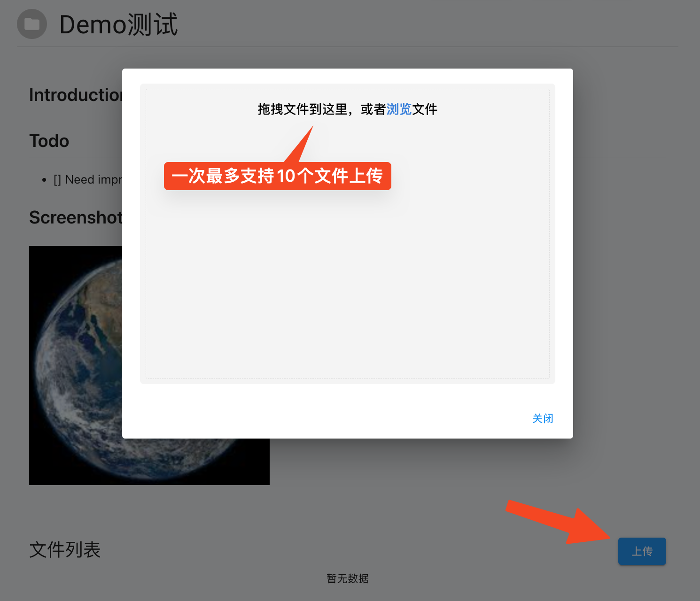Click the blue 上传 upload button
The height and width of the screenshot is (601, 700).
[x=642, y=551]
